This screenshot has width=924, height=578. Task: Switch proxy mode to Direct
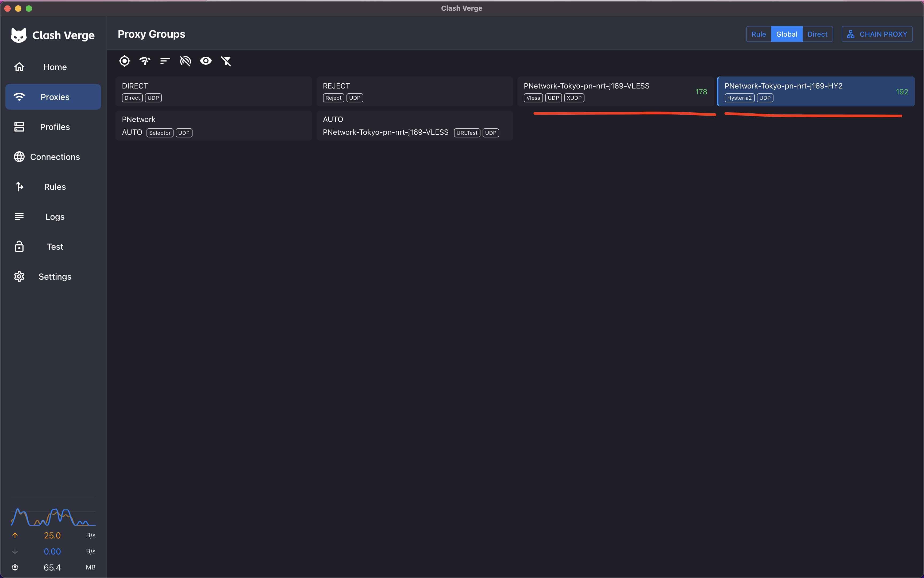[817, 34]
